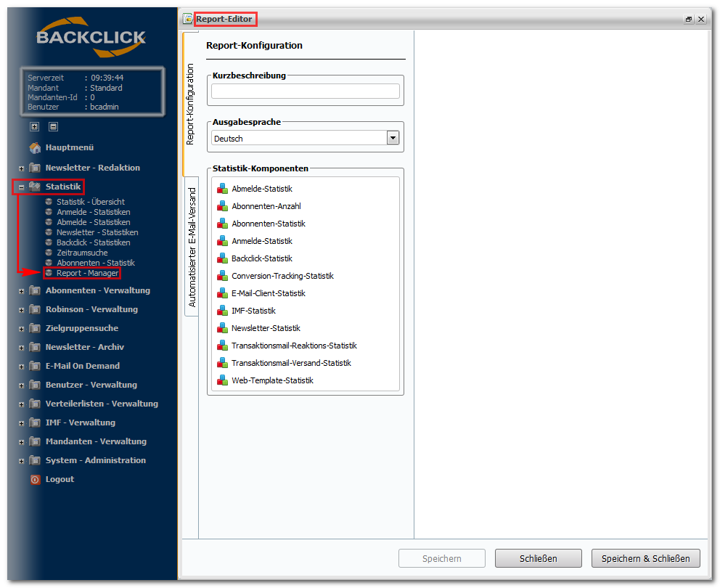Click the Conversion-Tracking-Statistik component icon
This screenshot has height=588, width=720.
pos(222,276)
